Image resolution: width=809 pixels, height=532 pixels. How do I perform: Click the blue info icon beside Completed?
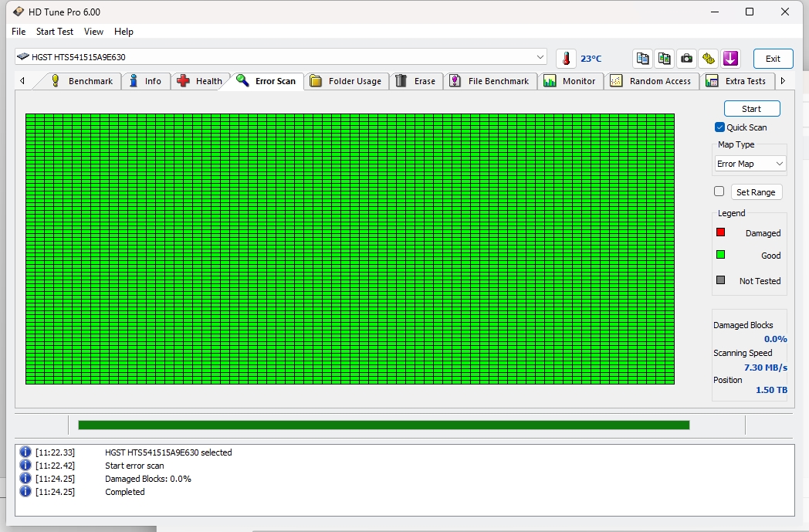point(25,492)
